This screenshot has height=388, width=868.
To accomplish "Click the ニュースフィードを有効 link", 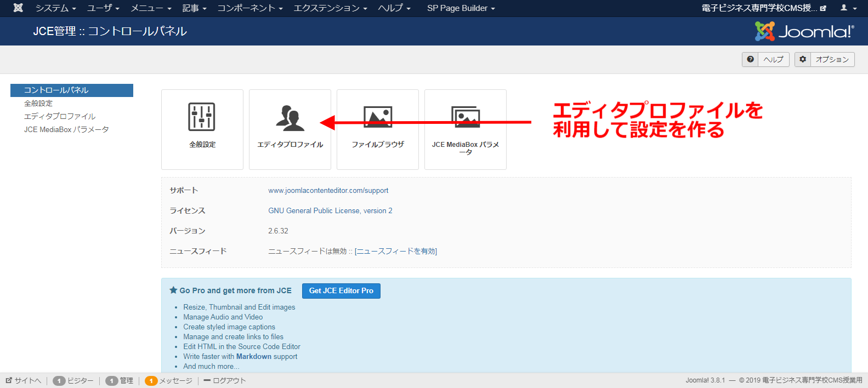I will pos(396,252).
